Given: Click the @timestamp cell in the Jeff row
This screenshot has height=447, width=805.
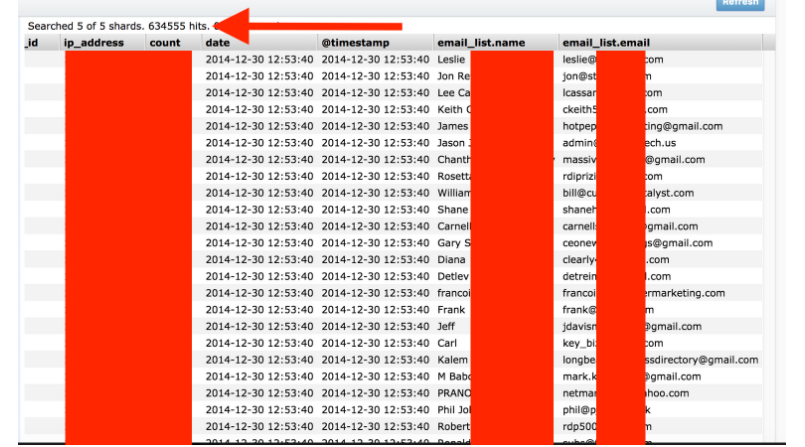Looking at the screenshot, I should 375,326.
